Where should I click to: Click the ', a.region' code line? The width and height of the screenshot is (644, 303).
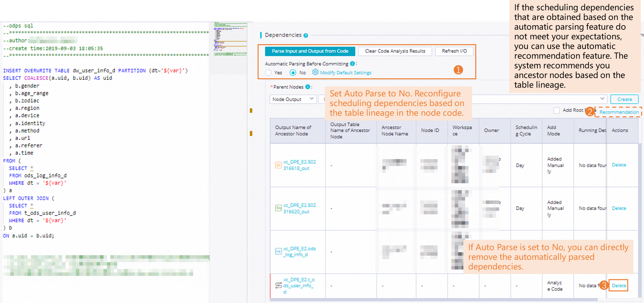pyautogui.click(x=24, y=108)
